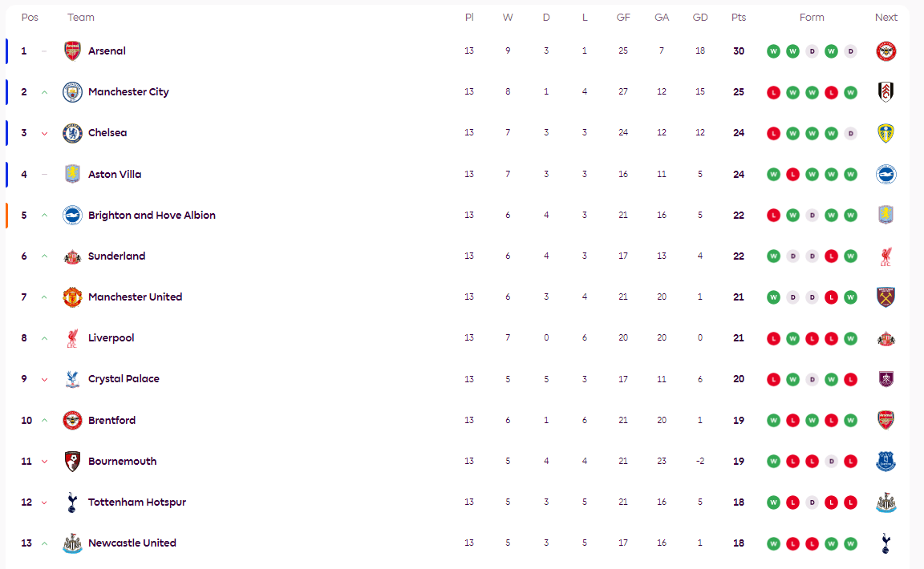Select the Everton crest in Bournemouth's Next column
This screenshot has height=569, width=924.
pyautogui.click(x=885, y=462)
